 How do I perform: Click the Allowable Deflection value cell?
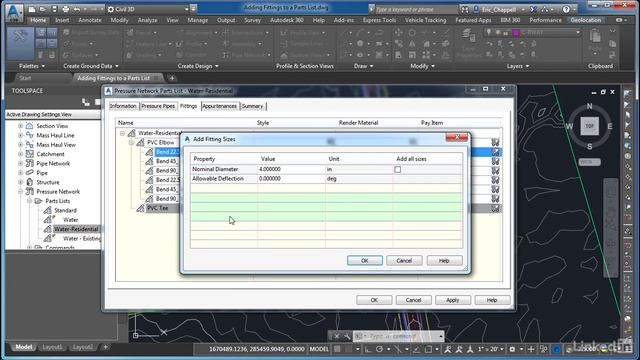(291, 179)
